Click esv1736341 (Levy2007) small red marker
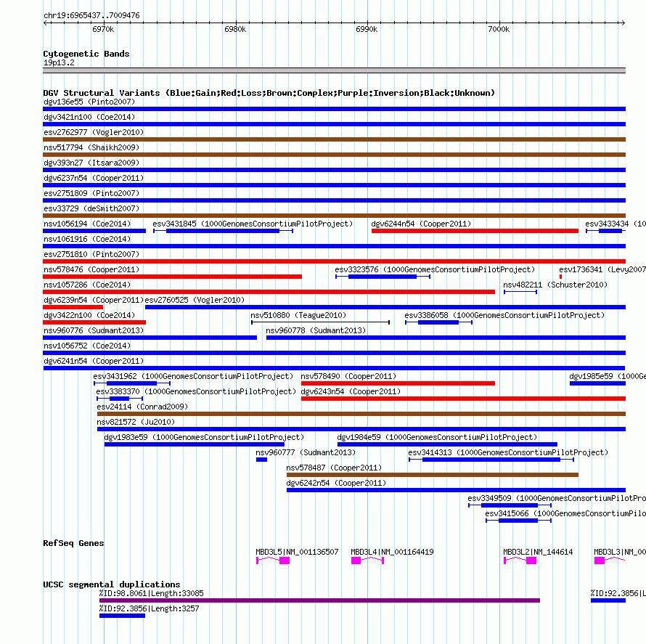 click(560, 277)
